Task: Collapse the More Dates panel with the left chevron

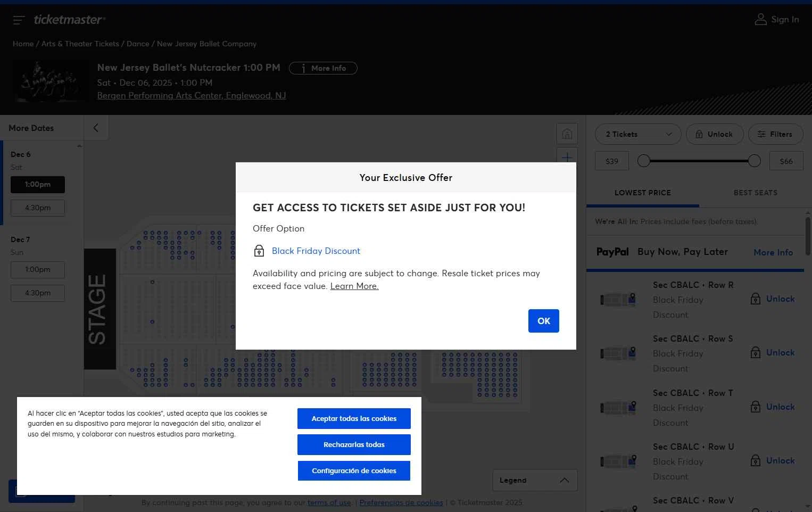Action: 96,128
